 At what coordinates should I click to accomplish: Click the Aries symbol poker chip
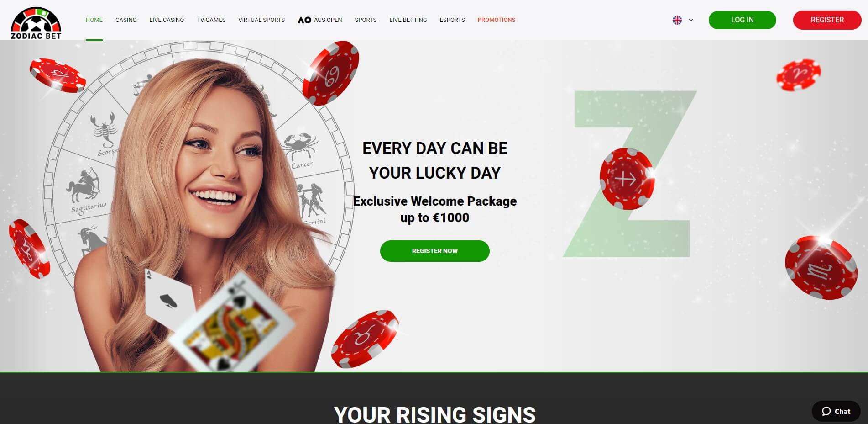(x=799, y=74)
